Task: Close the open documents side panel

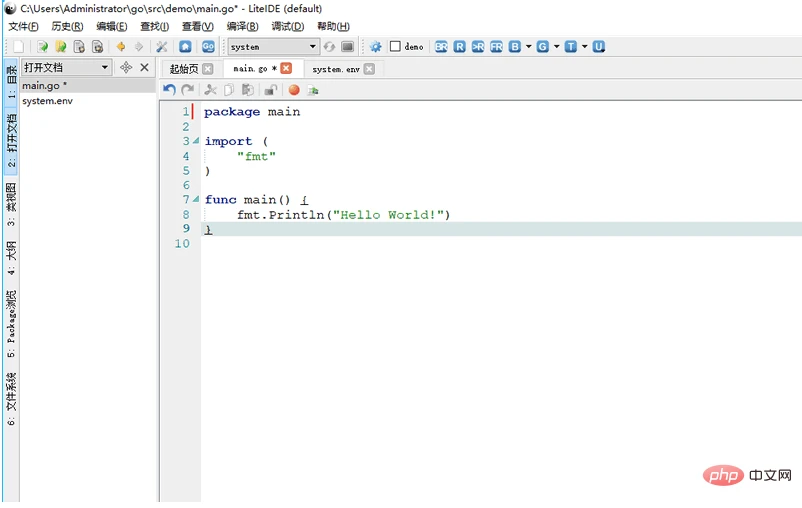Action: tap(145, 67)
